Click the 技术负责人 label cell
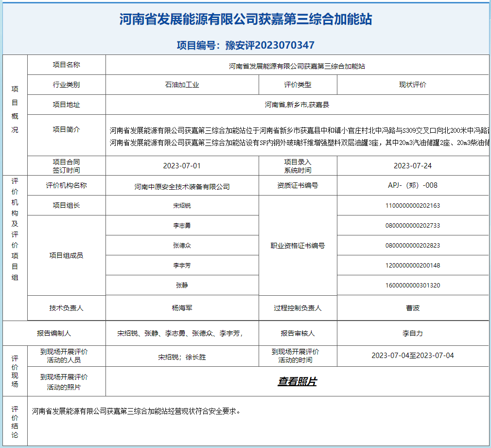The image size is (491, 448). 67,308
